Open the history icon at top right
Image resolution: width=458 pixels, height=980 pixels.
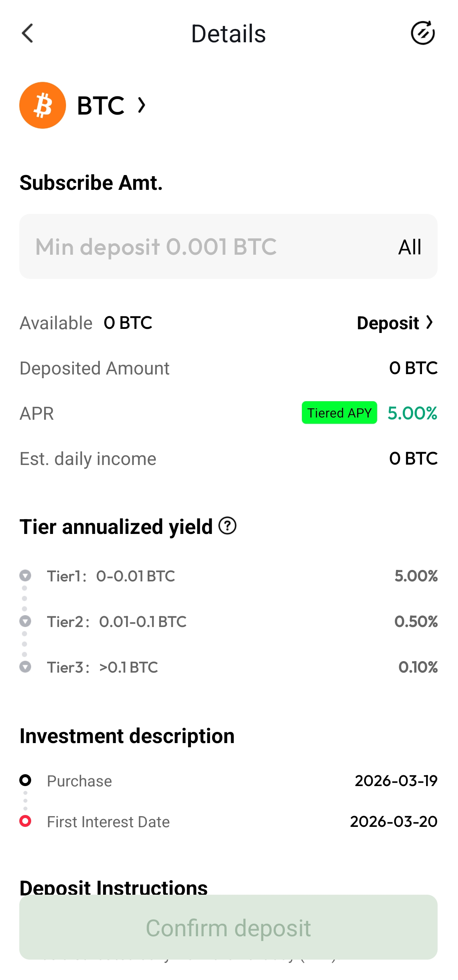pos(423,33)
